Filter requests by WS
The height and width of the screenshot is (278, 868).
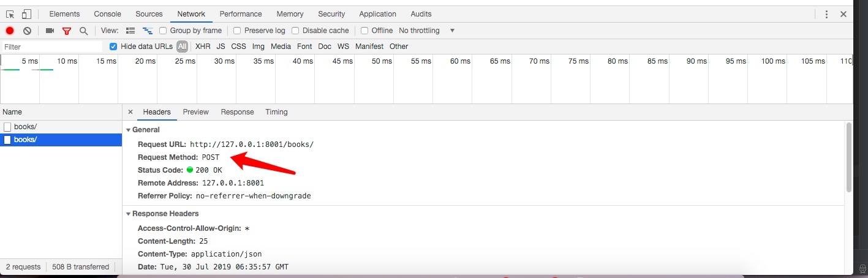(x=343, y=47)
